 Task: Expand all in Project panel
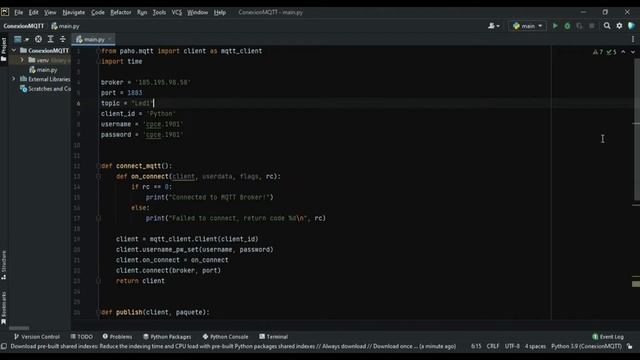51,39
